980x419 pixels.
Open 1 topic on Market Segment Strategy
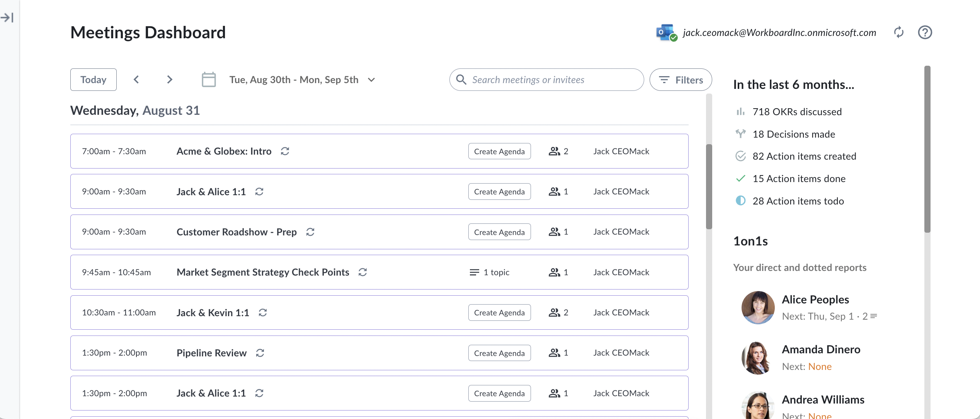[489, 272]
